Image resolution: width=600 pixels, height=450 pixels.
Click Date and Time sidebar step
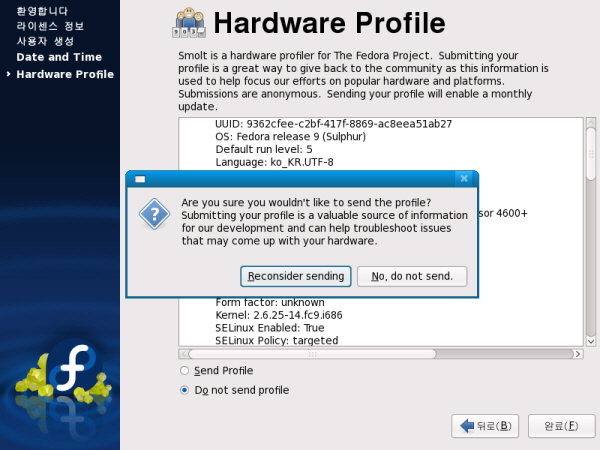(x=59, y=57)
